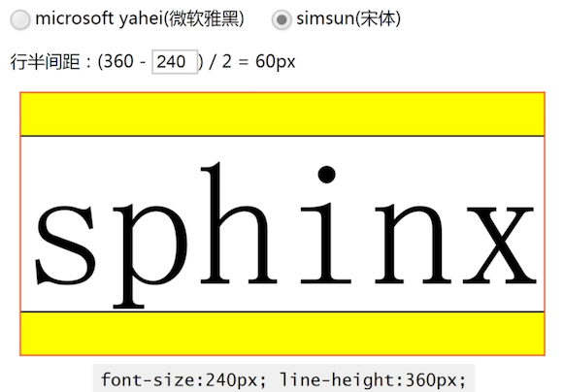This screenshot has height=392, width=564.
Task: Click the "simsun(宋体)" label
Action: click(x=348, y=18)
